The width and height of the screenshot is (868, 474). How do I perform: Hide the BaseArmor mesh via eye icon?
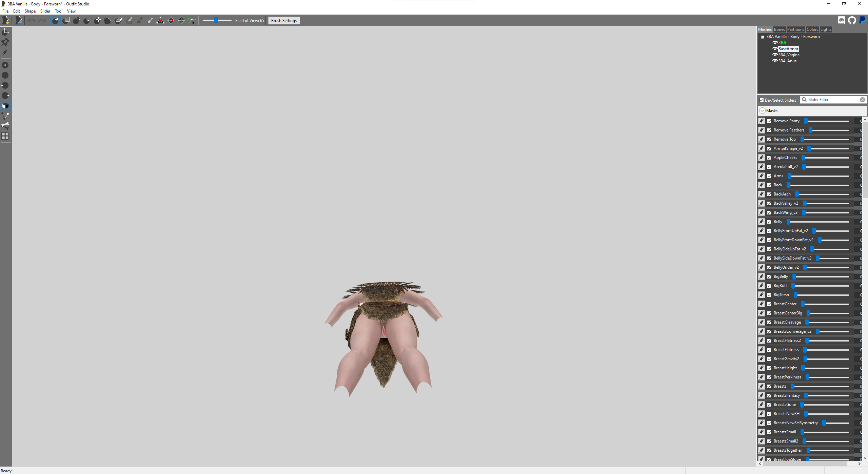point(775,49)
